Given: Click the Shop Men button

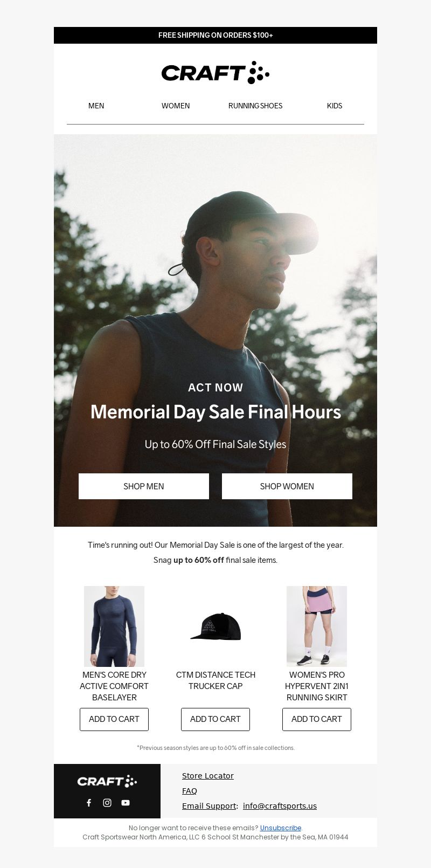Looking at the screenshot, I should 144,486.
